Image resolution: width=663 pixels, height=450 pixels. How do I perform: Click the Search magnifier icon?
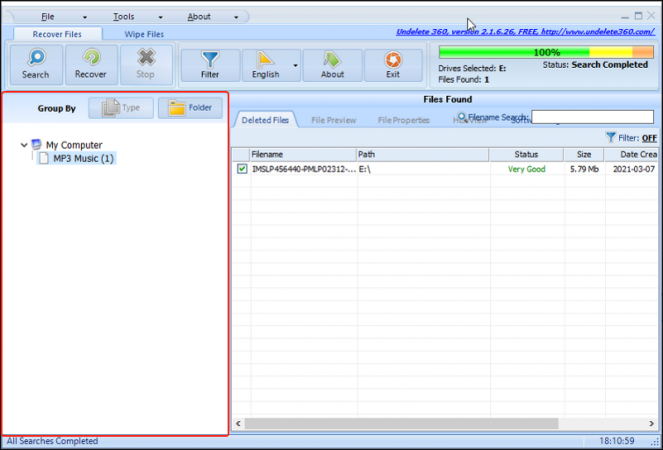[x=35, y=59]
